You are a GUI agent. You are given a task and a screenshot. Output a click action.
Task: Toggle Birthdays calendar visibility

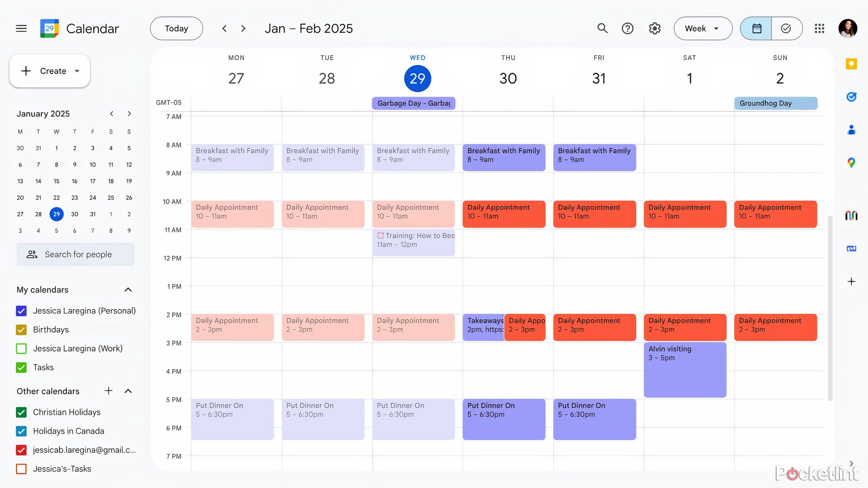point(22,329)
